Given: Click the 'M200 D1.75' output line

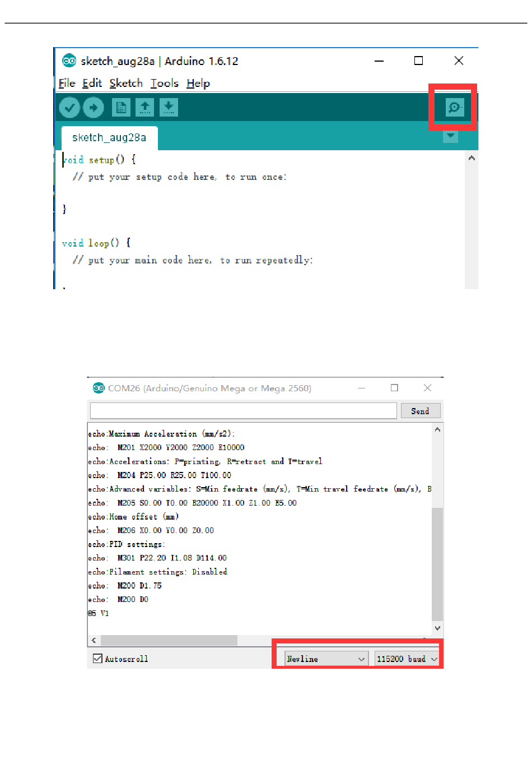Looking at the screenshot, I should click(x=125, y=586).
